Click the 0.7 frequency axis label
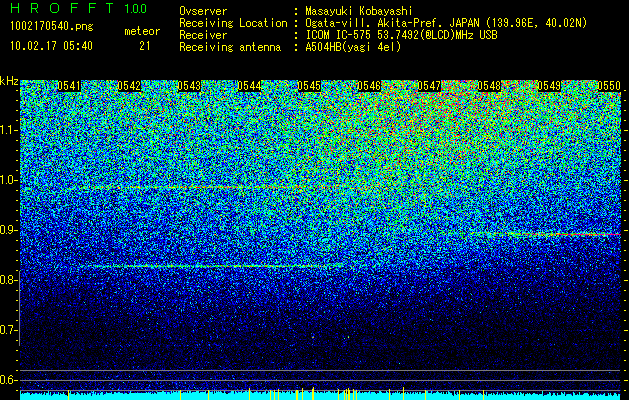This screenshot has width=629, height=400. pyautogui.click(x=9, y=330)
